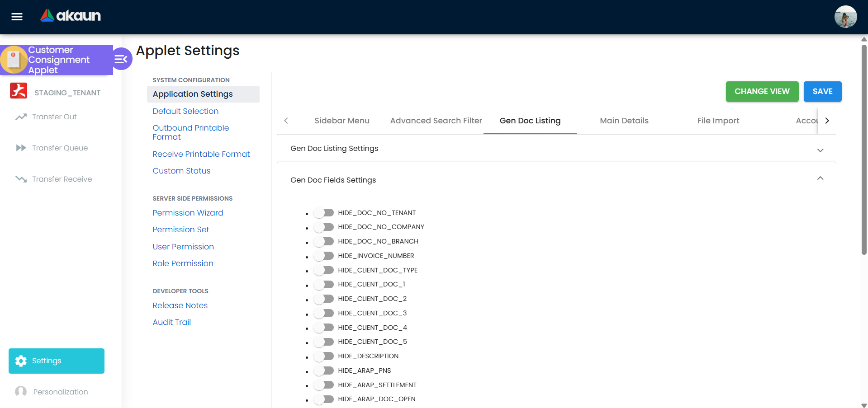This screenshot has height=408, width=868.
Task: Select the Transfer Out sidebar icon
Action: click(x=21, y=117)
